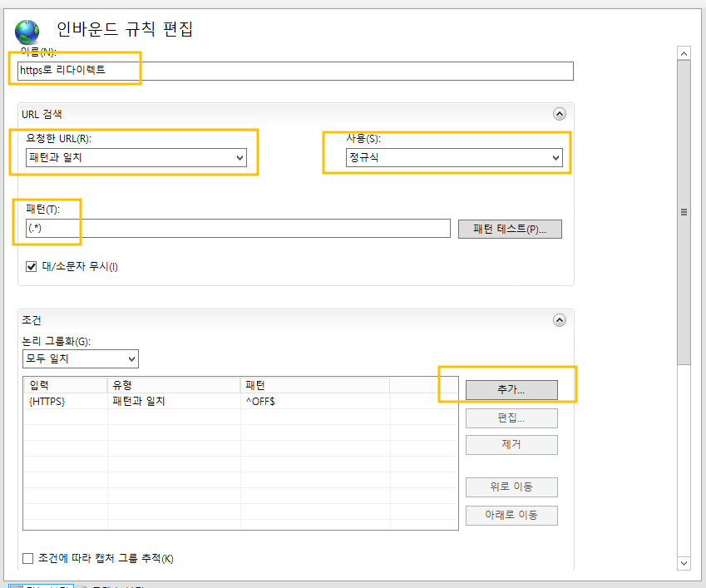706x588 pixels.
Task: Click the 패턴 input containing (.*)
Action: tap(233, 229)
